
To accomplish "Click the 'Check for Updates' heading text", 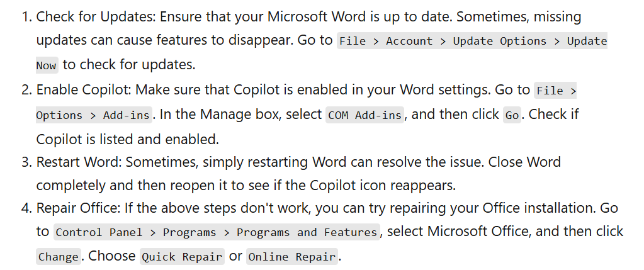I will pyautogui.click(x=95, y=17).
